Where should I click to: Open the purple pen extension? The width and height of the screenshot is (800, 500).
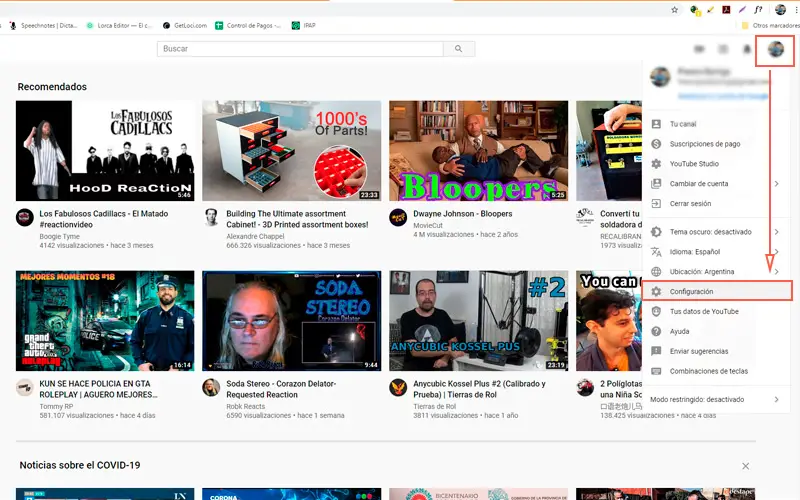coord(742,9)
